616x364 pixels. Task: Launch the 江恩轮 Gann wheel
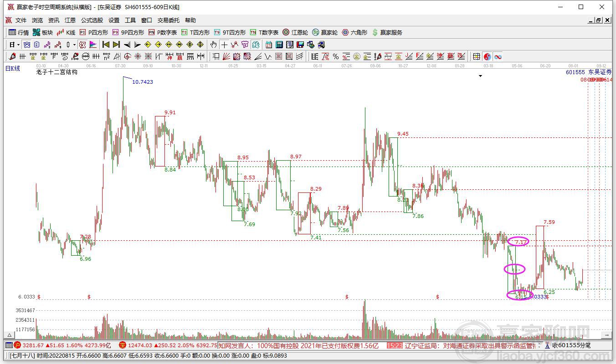point(295,32)
